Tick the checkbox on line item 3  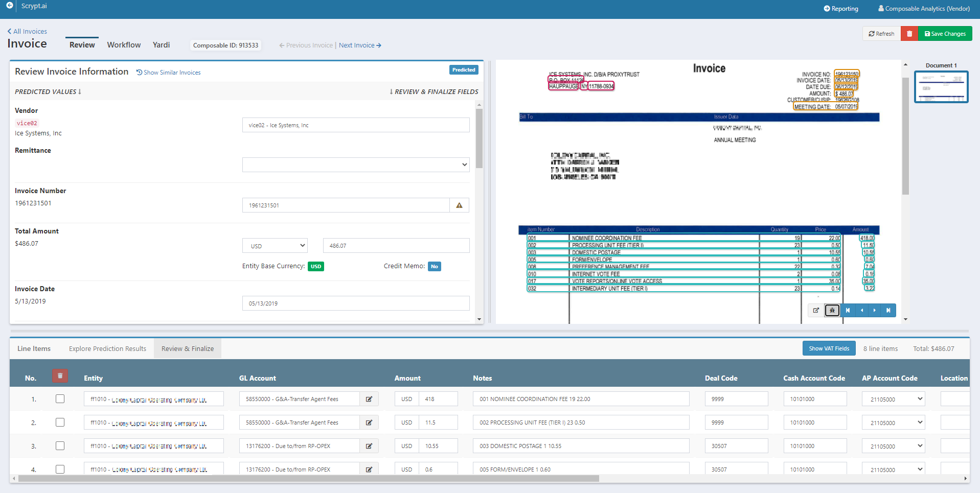tap(60, 446)
